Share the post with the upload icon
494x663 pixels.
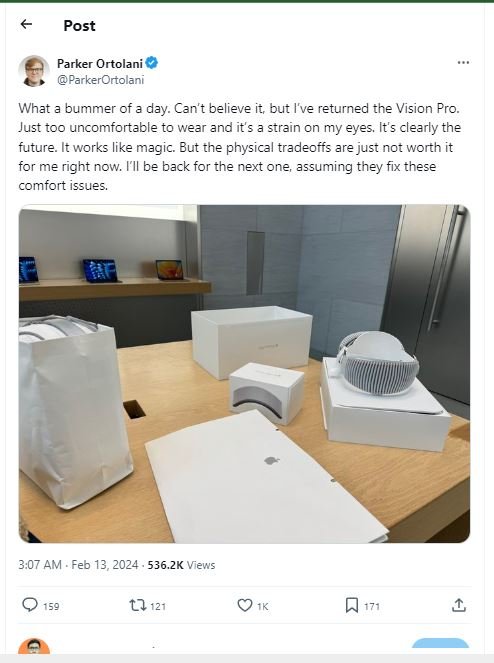click(458, 605)
